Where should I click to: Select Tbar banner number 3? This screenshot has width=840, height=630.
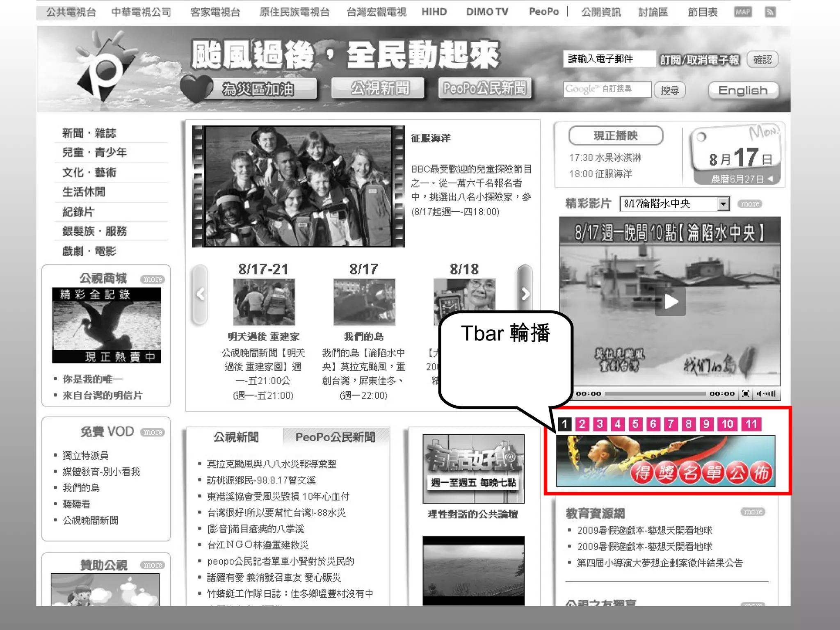pyautogui.click(x=600, y=424)
